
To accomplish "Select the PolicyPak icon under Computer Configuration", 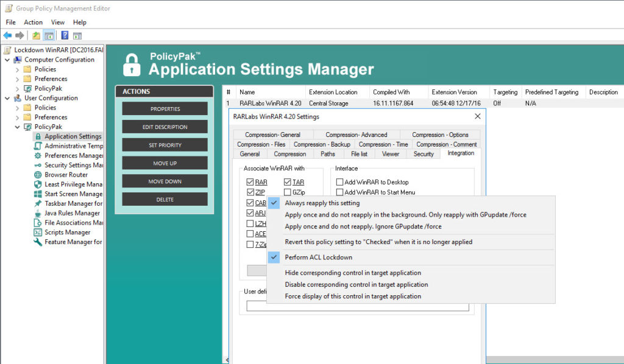I will [28, 88].
